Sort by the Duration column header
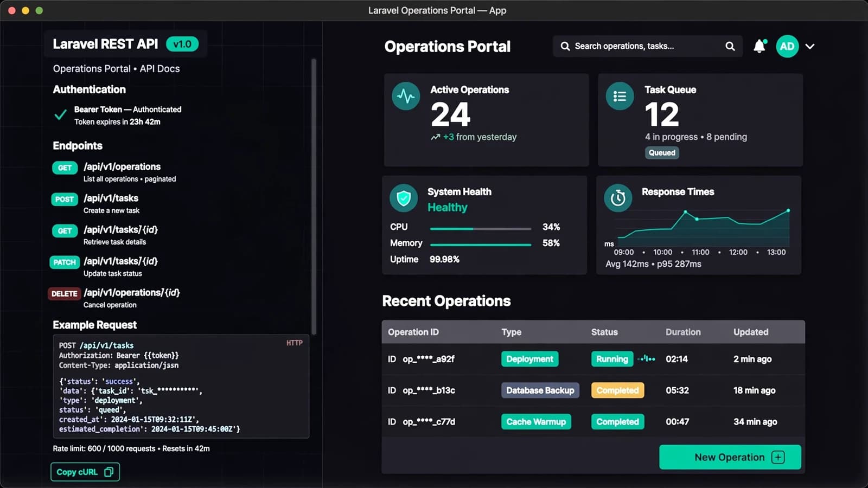Viewport: 868px width, 488px height. 683,332
